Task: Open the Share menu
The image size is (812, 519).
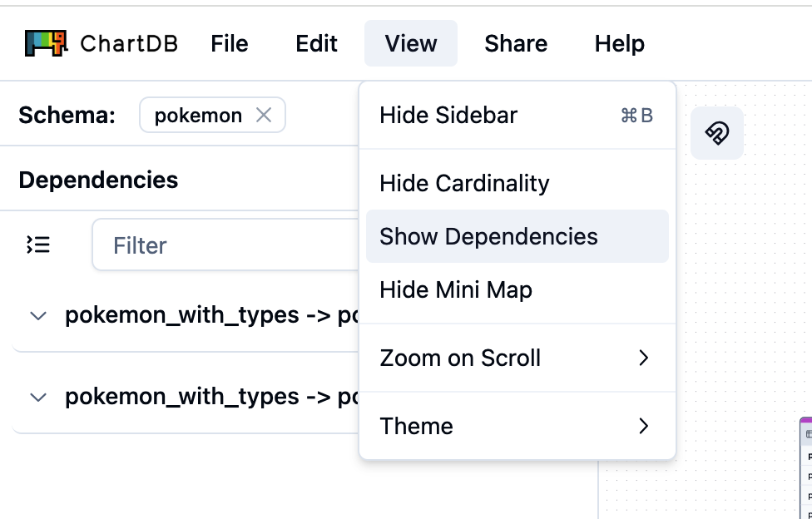Action: click(516, 43)
